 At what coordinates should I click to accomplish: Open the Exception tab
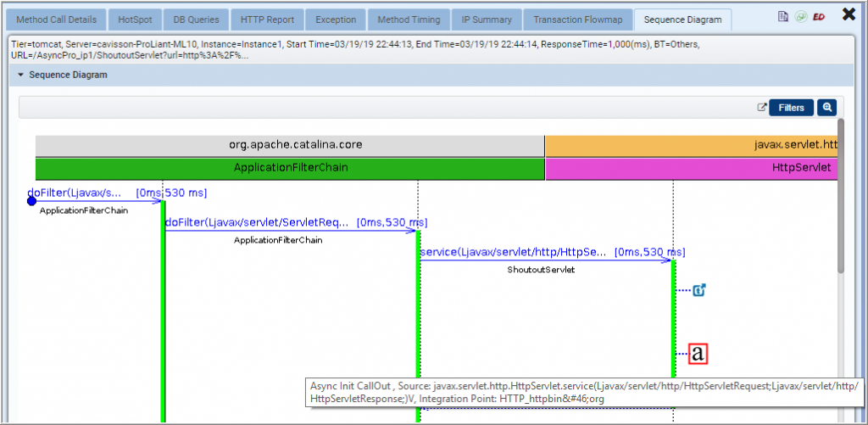[336, 20]
